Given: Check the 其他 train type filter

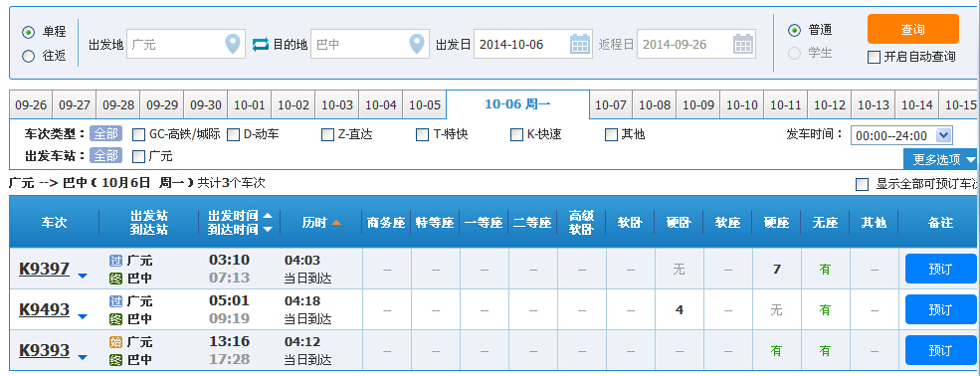Looking at the screenshot, I should pyautogui.click(x=611, y=135).
